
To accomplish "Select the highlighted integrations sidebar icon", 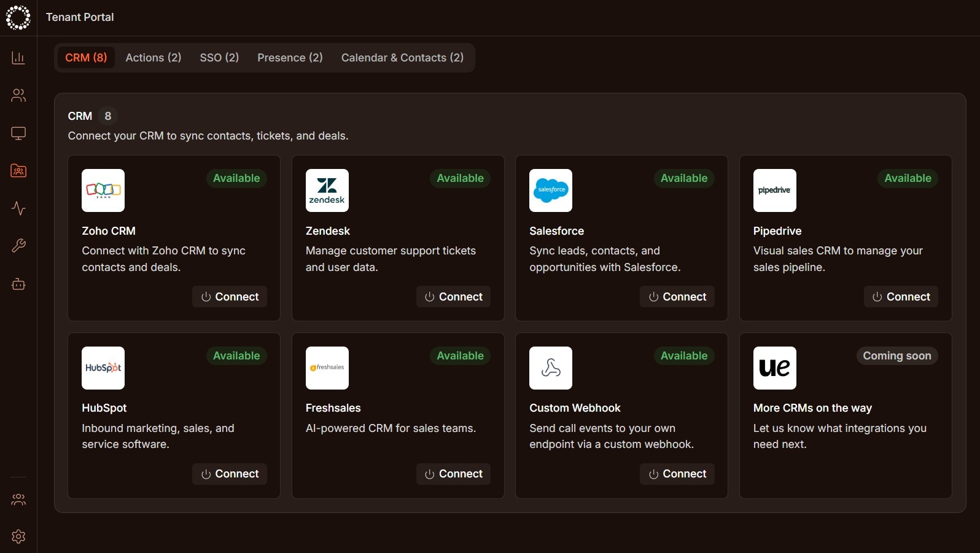I will coord(18,171).
